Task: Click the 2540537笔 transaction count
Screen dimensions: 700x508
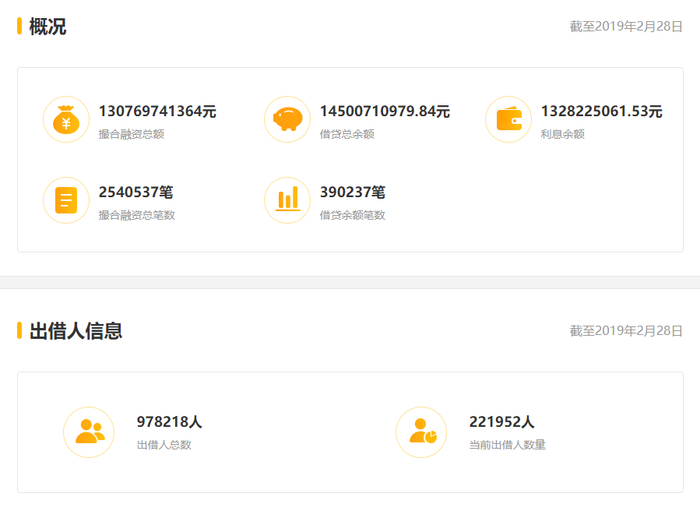Action: pos(136,192)
